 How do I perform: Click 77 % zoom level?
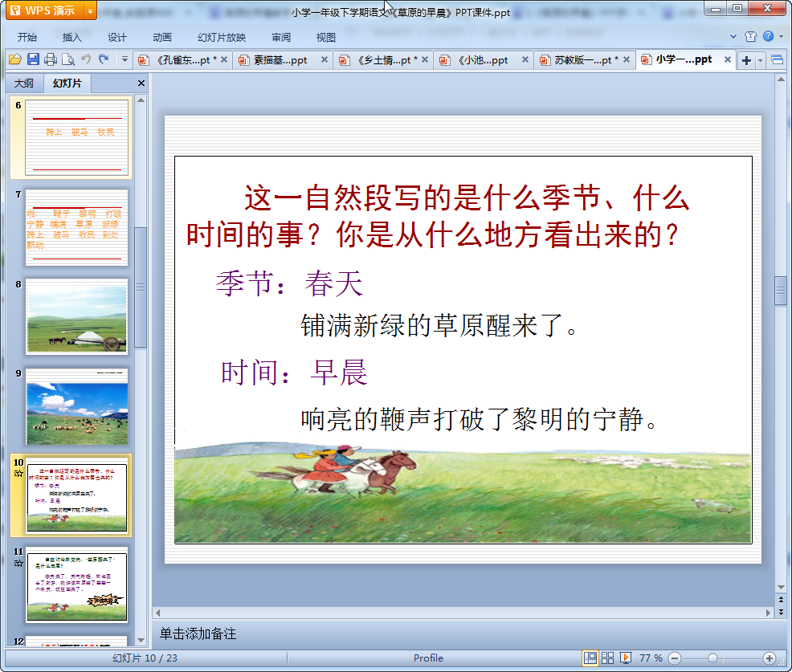pyautogui.click(x=651, y=658)
